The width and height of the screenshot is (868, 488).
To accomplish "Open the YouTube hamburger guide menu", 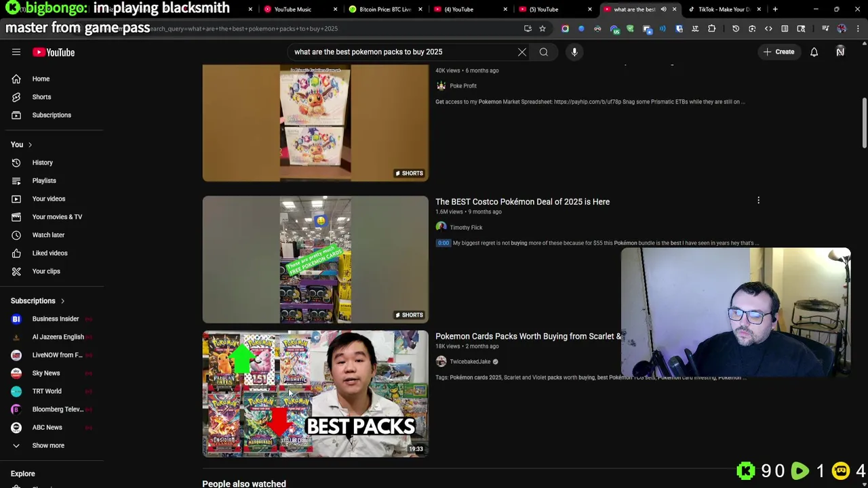I will [16, 52].
